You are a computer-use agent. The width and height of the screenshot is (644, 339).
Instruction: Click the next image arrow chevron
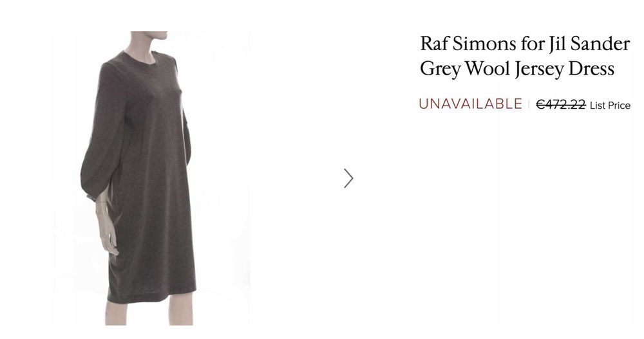(x=348, y=179)
